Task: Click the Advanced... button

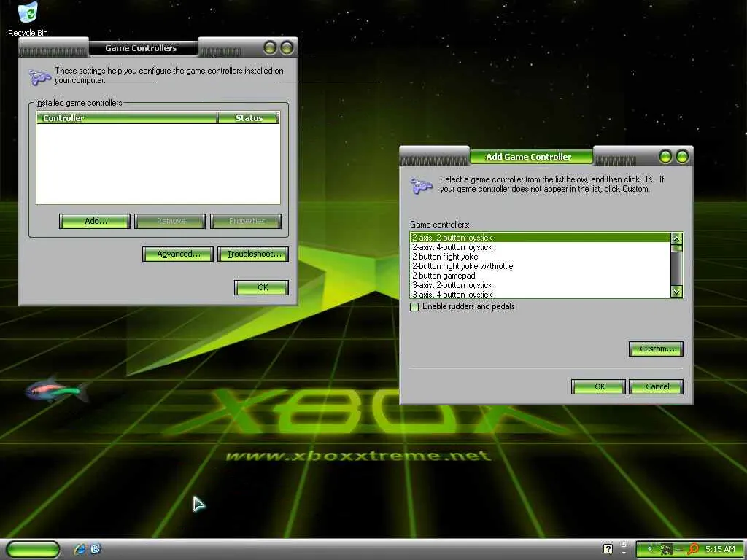Action: coord(178,254)
